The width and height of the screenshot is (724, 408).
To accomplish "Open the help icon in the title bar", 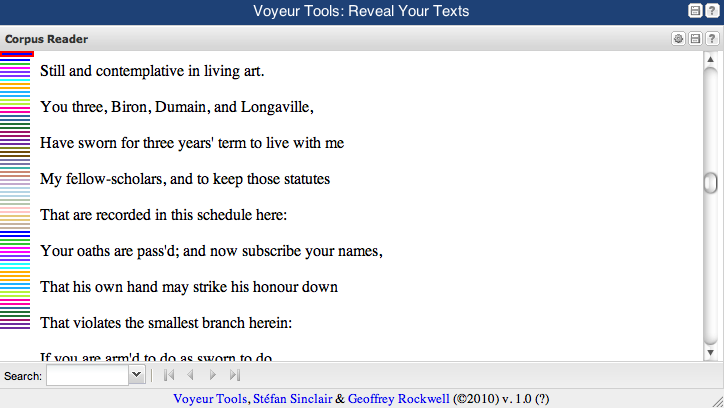I will tap(712, 11).
